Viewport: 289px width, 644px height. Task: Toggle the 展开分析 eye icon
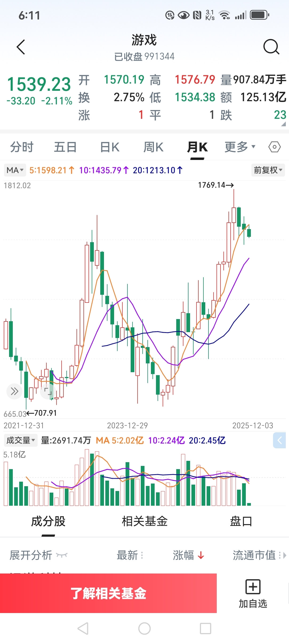pos(62,555)
